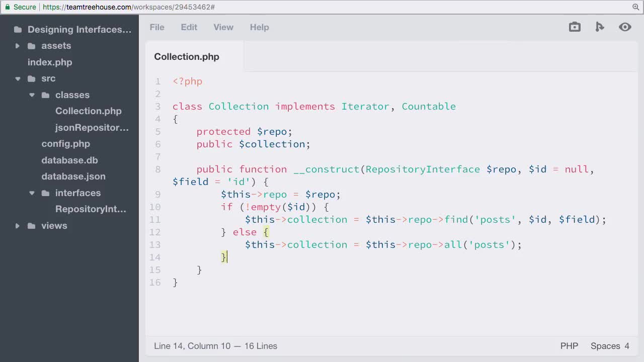Click the fork workspace icon
The height and width of the screenshot is (362, 644).
(600, 27)
